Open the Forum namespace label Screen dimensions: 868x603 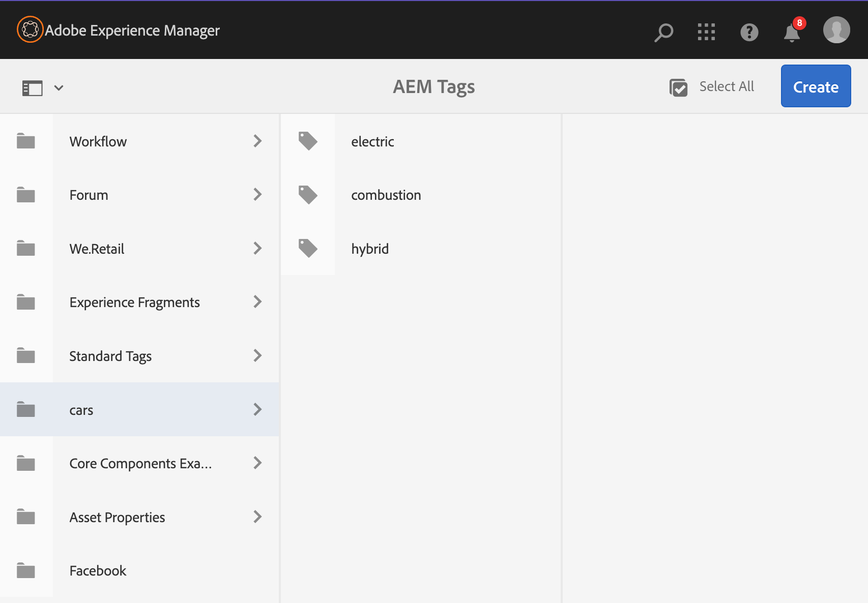(89, 195)
